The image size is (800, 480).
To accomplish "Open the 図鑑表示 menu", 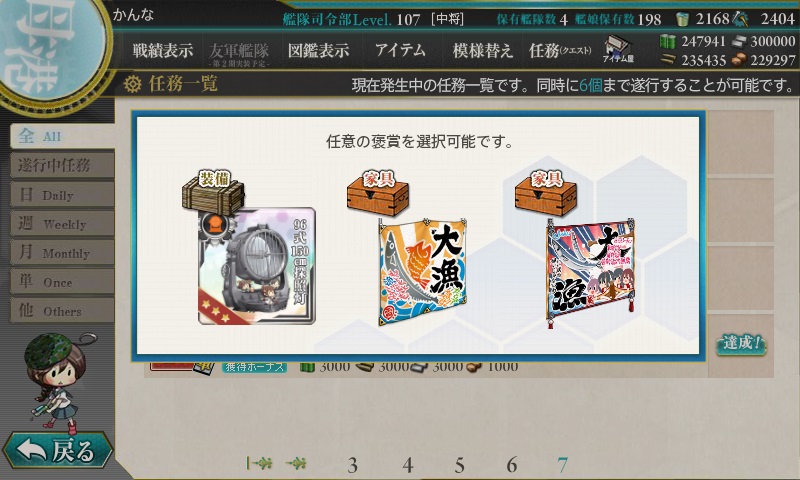I will tap(318, 50).
